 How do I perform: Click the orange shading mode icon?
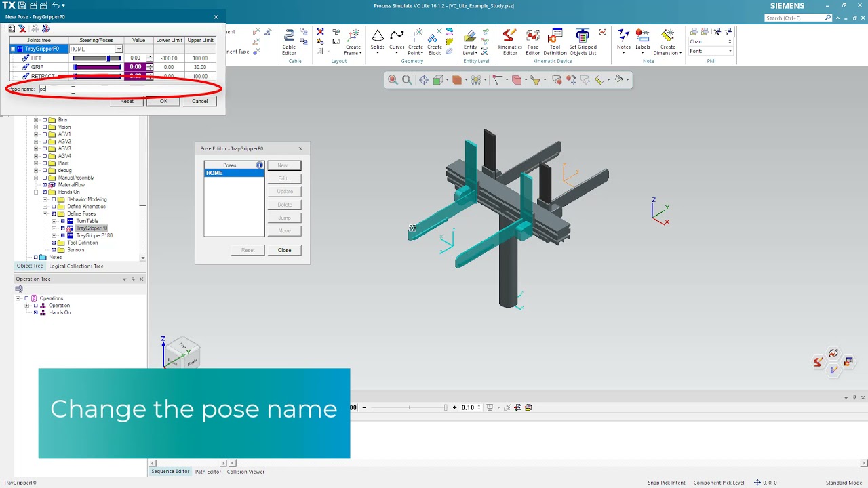(x=457, y=80)
